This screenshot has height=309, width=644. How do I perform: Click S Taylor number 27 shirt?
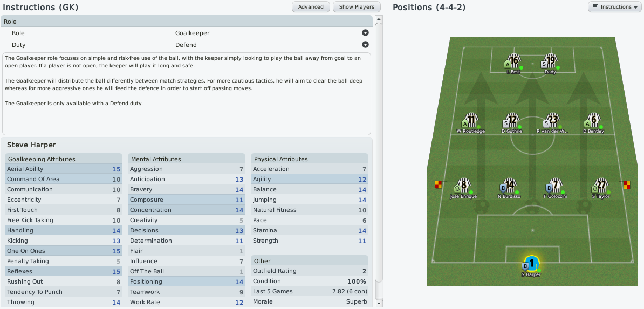coord(601,186)
